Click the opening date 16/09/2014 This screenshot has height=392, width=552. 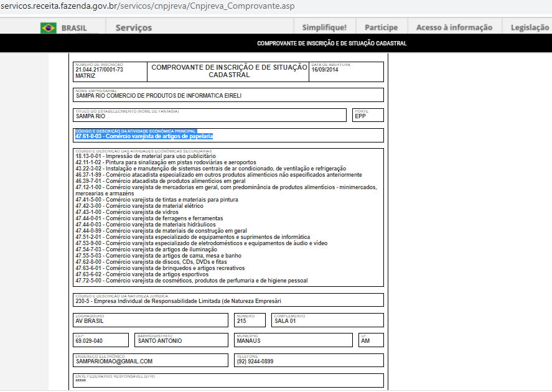tap(325, 70)
